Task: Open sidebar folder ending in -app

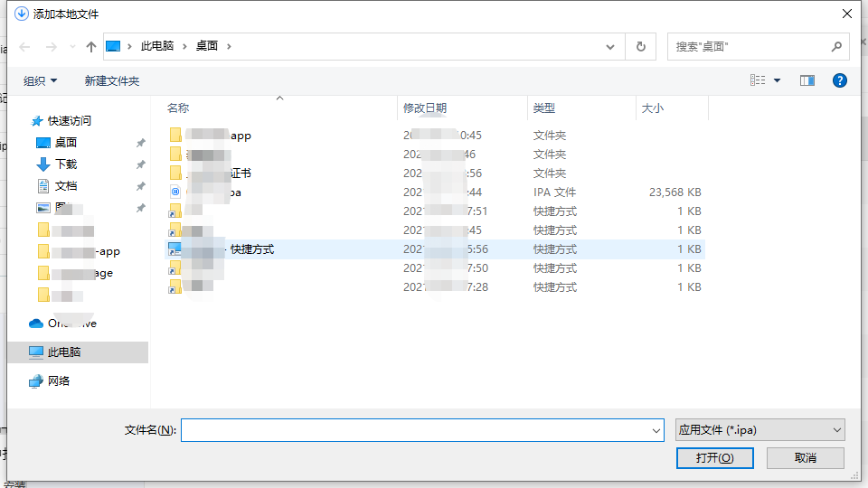Action: pos(79,251)
